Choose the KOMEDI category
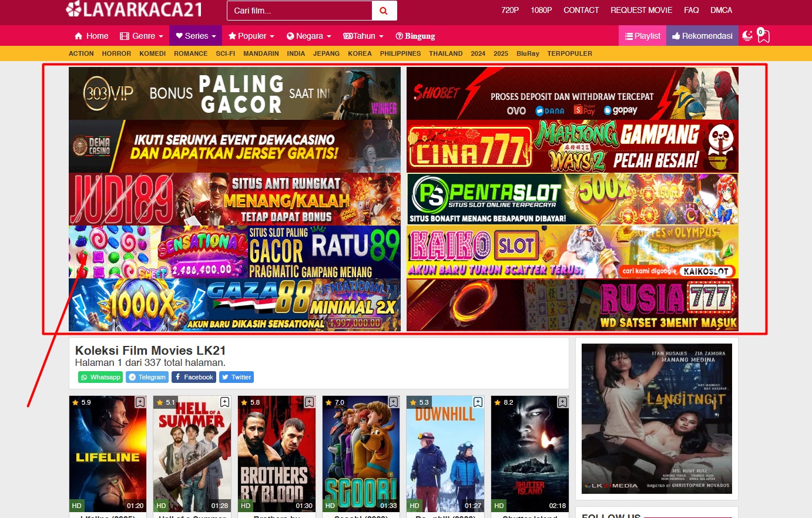812x518 pixels. point(153,53)
